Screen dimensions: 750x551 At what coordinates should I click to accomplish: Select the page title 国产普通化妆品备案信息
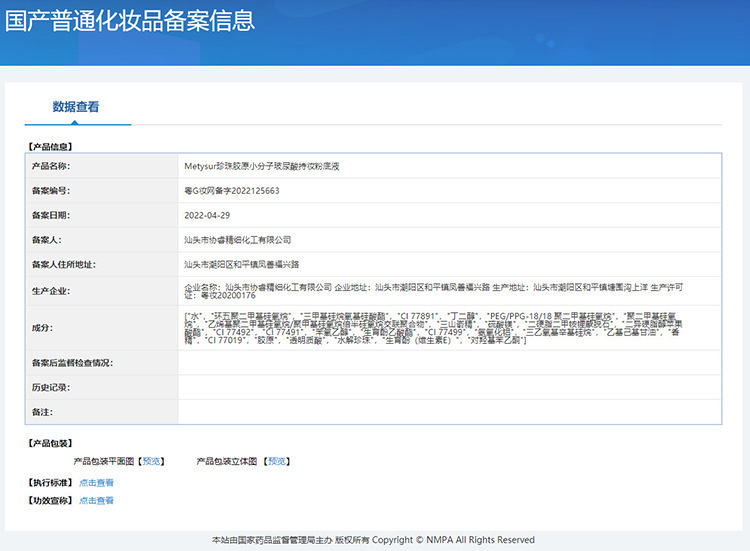click(x=130, y=21)
